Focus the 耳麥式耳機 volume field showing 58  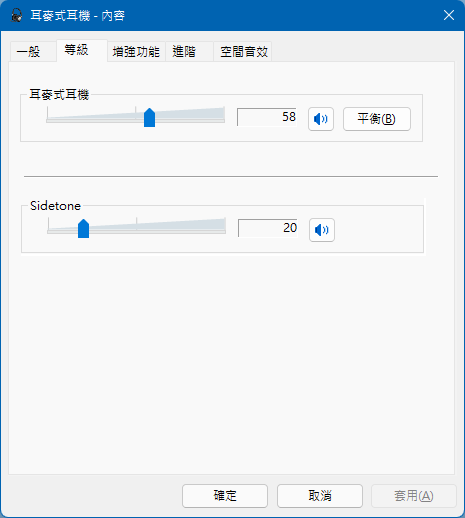click(x=267, y=117)
